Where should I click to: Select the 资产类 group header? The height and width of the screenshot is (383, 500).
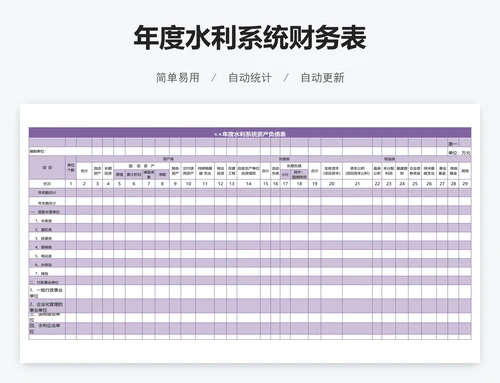point(168,159)
